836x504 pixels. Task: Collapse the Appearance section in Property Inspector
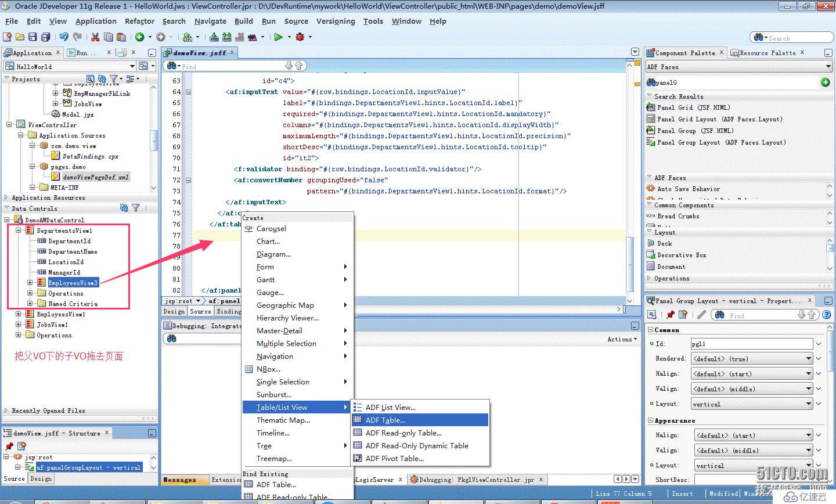pyautogui.click(x=650, y=420)
